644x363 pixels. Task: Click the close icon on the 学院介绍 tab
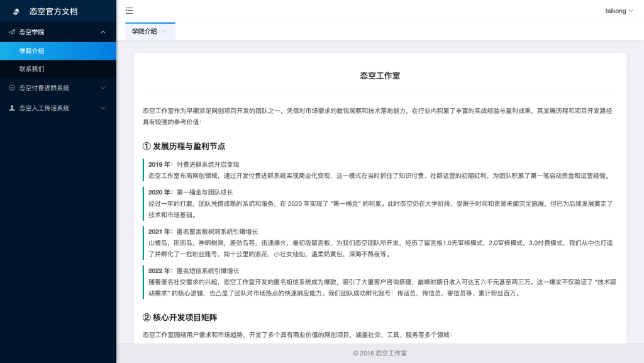165,31
